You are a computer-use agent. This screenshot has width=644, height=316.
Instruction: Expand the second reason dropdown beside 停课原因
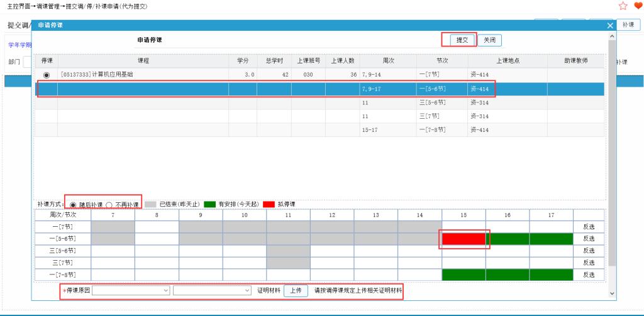tap(212, 290)
